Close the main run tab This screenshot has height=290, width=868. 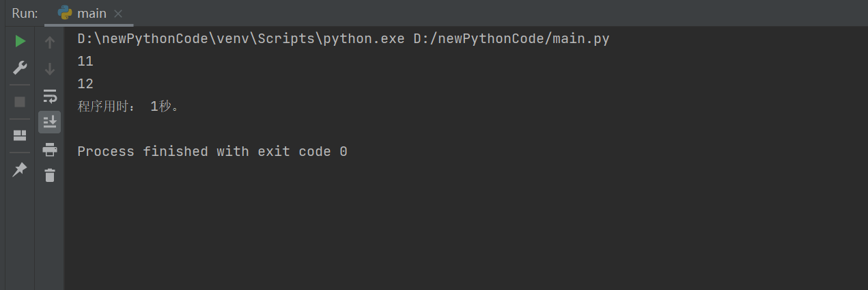(x=118, y=14)
